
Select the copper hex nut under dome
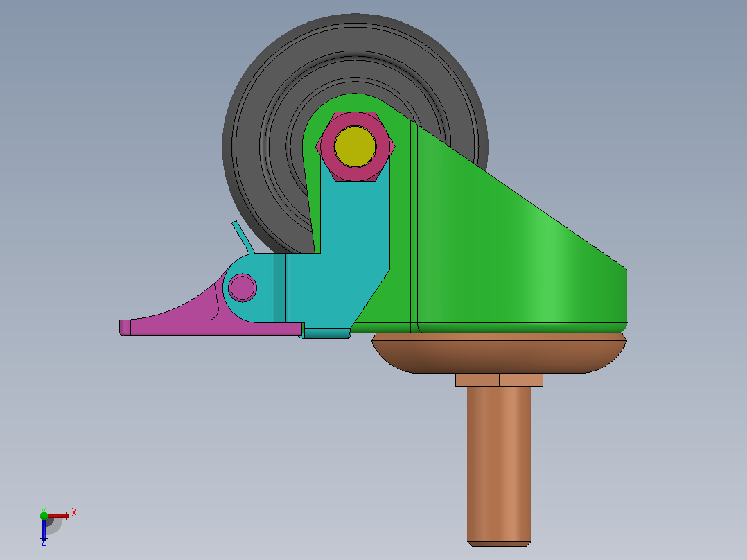click(x=499, y=380)
